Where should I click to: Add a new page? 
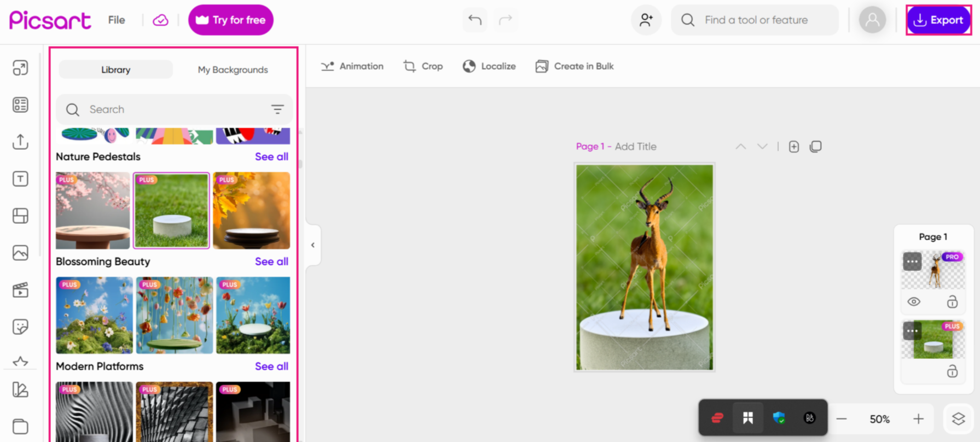click(x=794, y=147)
